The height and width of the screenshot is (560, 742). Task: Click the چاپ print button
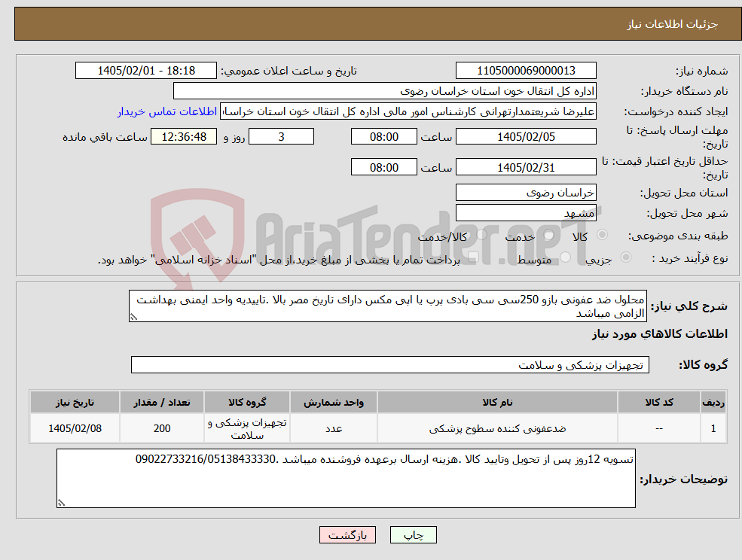(x=413, y=535)
